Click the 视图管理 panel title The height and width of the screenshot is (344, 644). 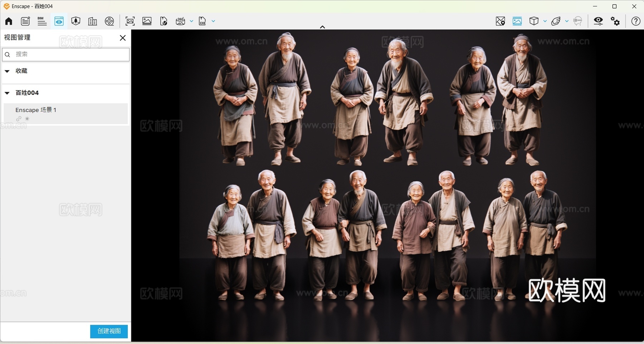click(17, 38)
